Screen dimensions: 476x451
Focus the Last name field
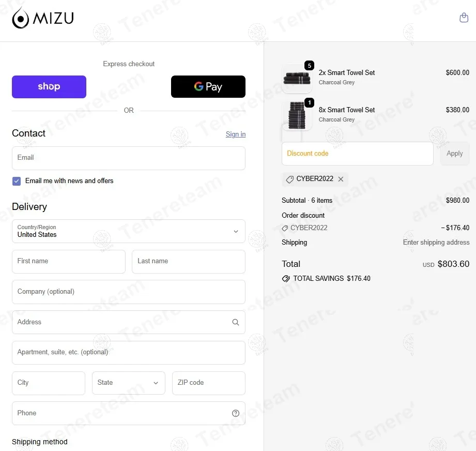point(188,262)
